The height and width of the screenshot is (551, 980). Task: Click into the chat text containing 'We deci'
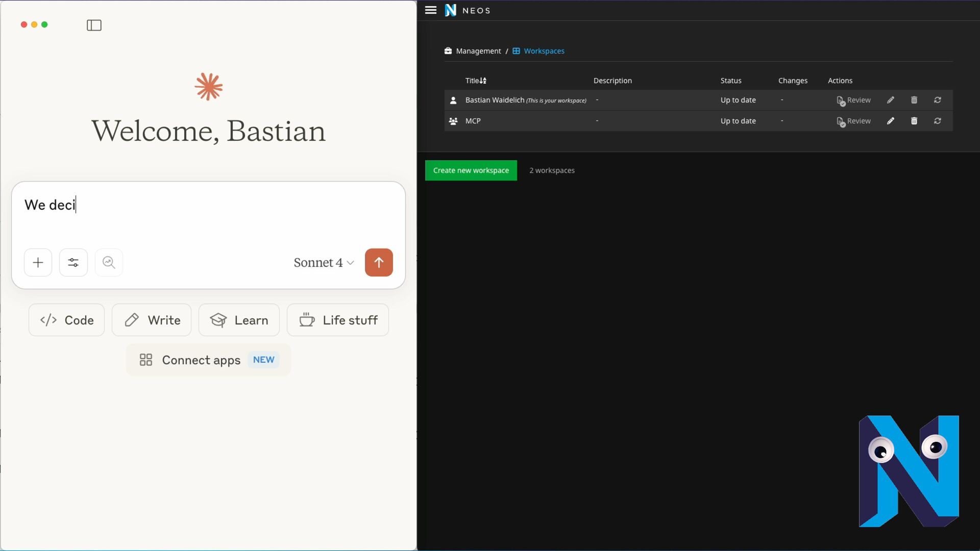tap(50, 205)
